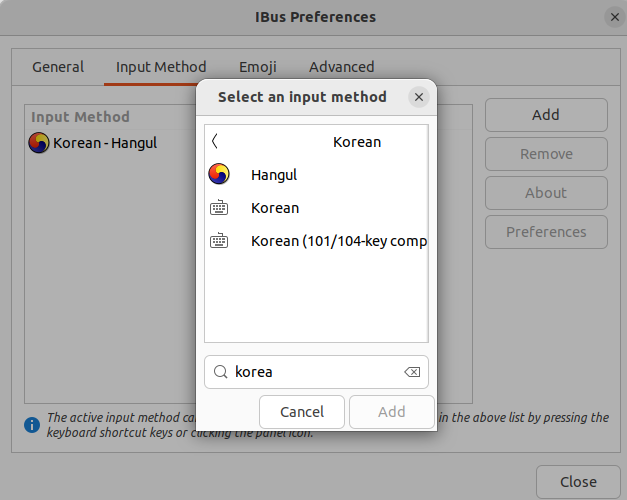Click the blue info icon at bottom

coord(32,425)
